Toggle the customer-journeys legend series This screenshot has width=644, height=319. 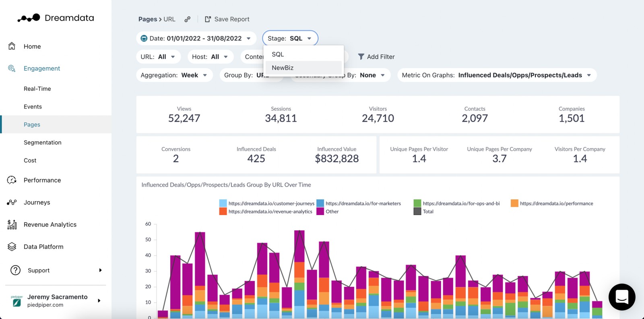266,203
